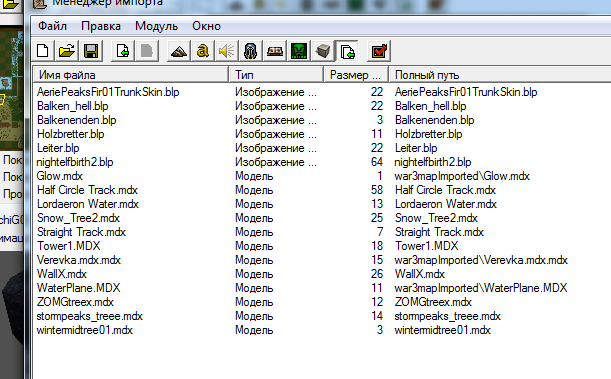Click the full path war3mapImported\Verevka.mdx.mdx

click(481, 260)
